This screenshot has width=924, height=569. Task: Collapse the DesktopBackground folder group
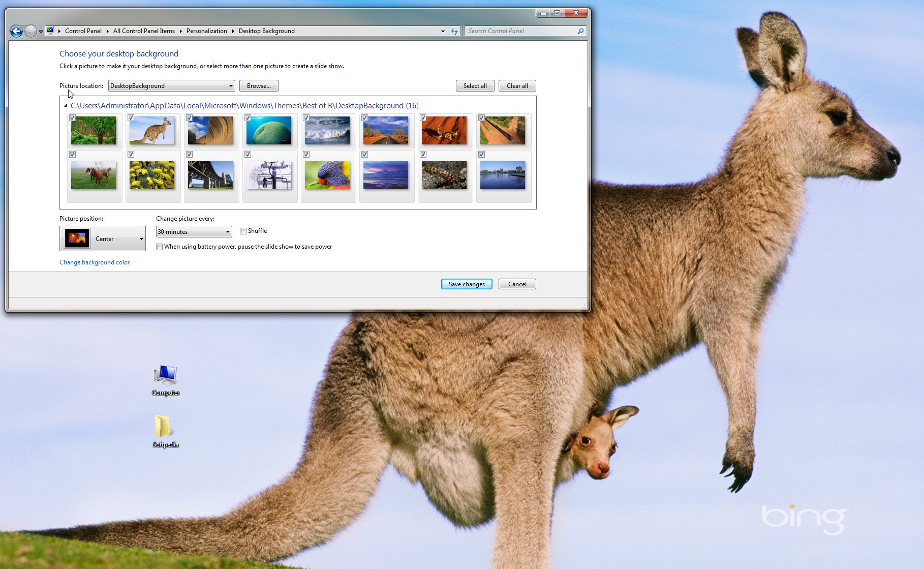[66, 106]
